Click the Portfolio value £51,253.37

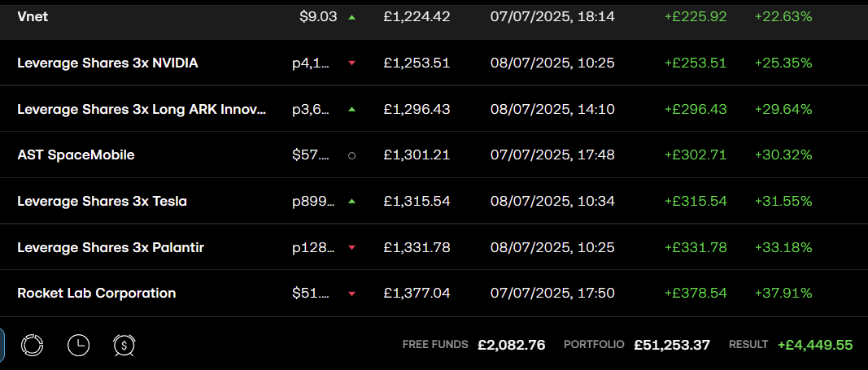point(672,345)
